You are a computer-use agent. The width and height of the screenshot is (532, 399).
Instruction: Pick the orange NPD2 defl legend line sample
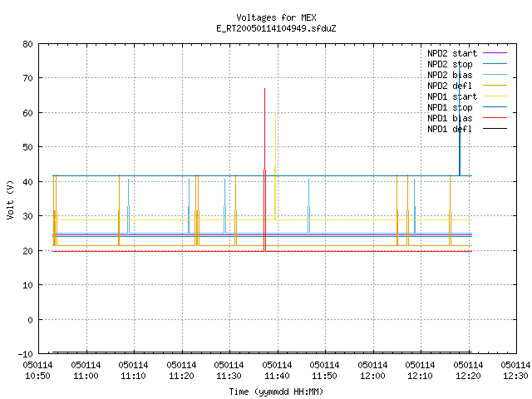click(495, 86)
